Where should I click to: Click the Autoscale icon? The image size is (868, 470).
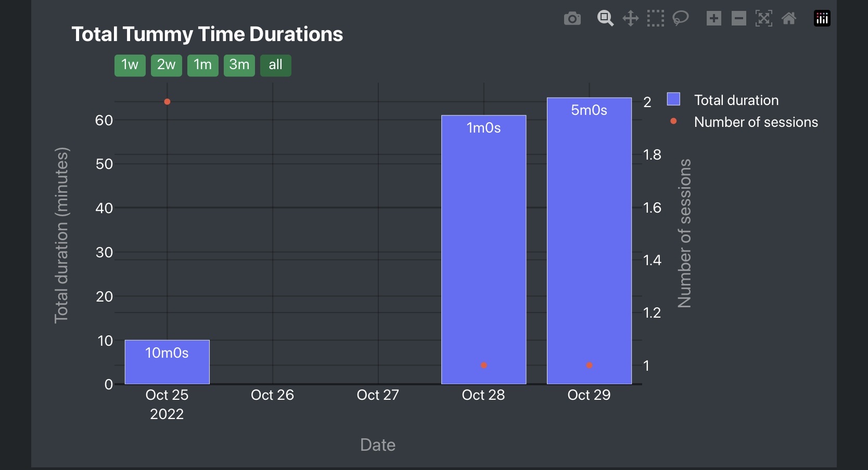pyautogui.click(x=763, y=18)
